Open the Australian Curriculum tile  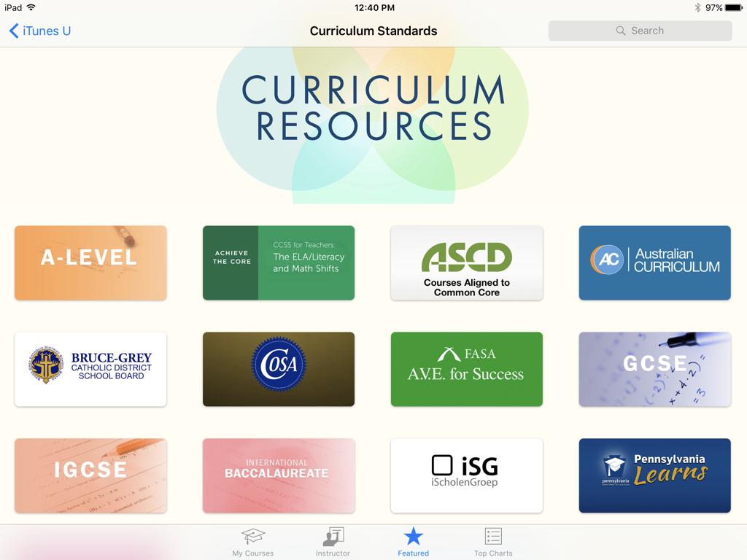(x=655, y=262)
